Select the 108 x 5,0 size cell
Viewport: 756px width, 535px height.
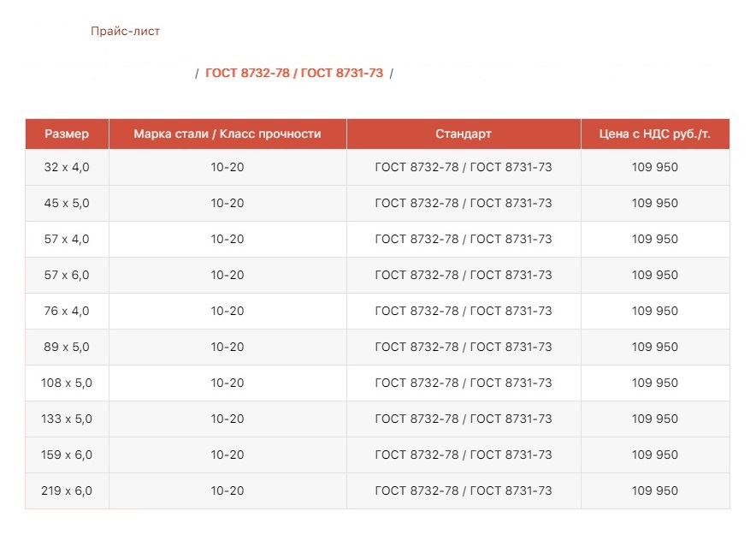(x=67, y=383)
